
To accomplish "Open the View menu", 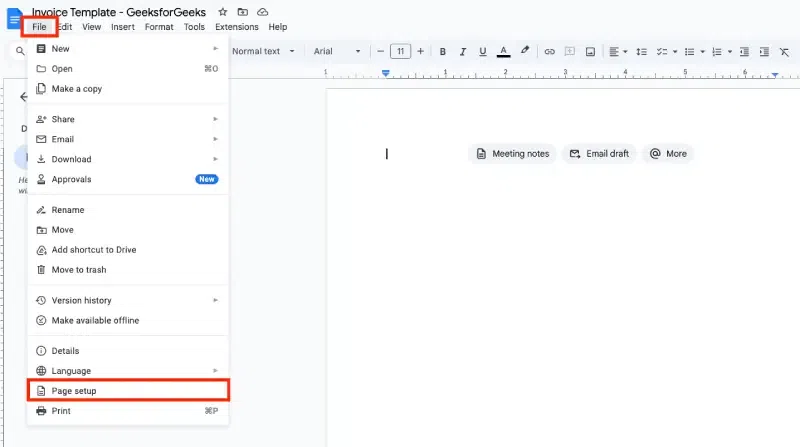I will pyautogui.click(x=92, y=27).
